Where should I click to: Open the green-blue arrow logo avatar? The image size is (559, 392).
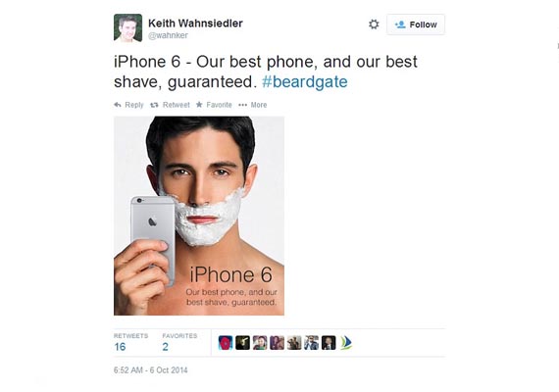click(346, 343)
